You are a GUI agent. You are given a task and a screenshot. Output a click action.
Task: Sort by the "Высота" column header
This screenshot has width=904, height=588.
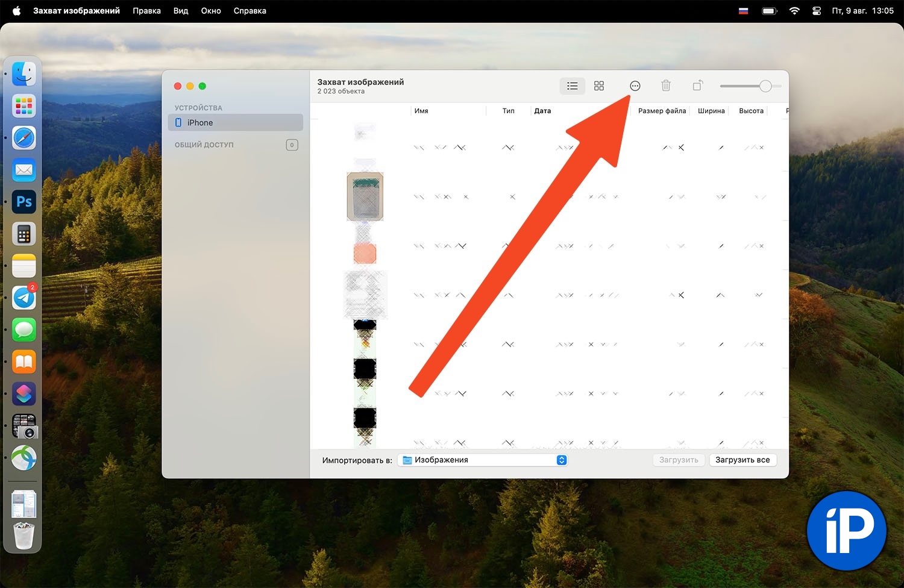click(x=752, y=111)
